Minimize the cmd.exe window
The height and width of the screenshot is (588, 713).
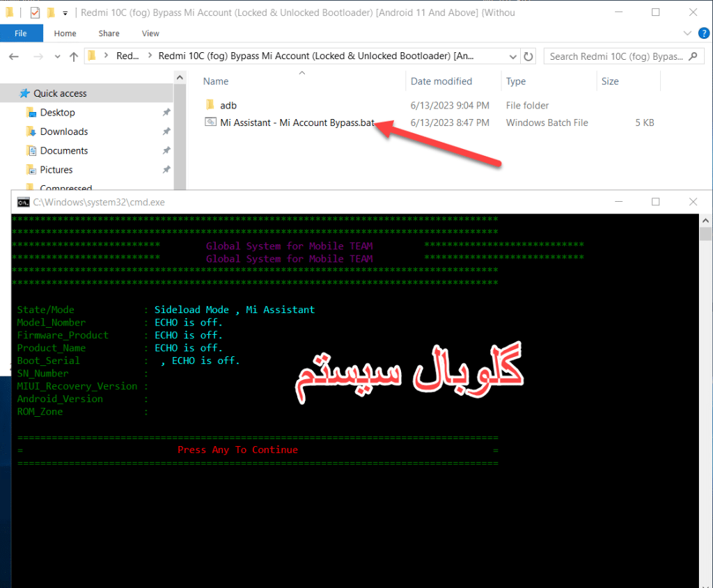[x=618, y=202]
